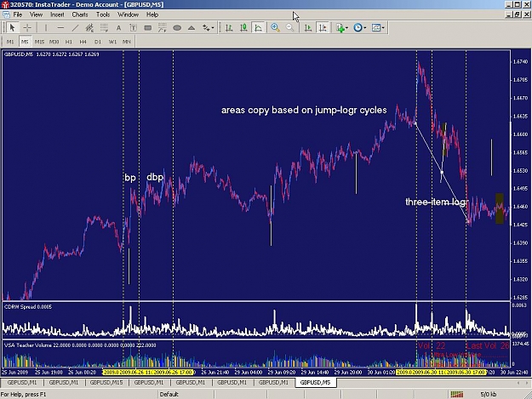This screenshot has width=532, height=399.
Task: Select the 'bp' text label on chart
Action: pyautogui.click(x=130, y=178)
